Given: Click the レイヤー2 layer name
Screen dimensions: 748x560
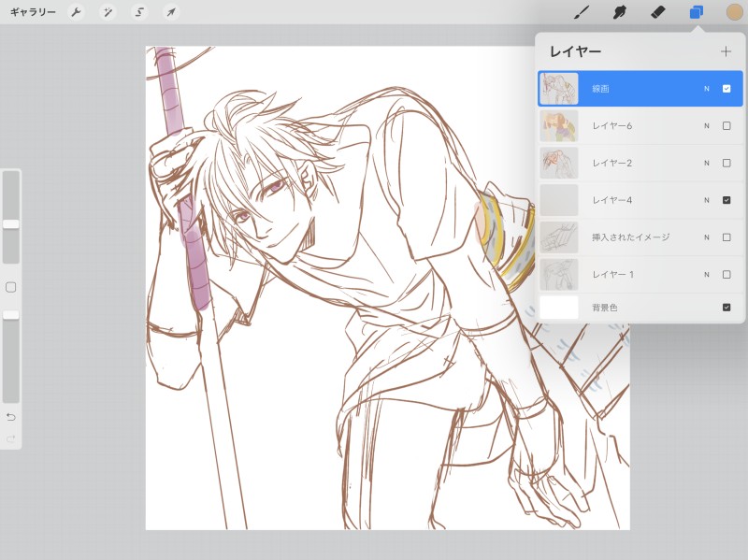Looking at the screenshot, I should pyautogui.click(x=612, y=163).
